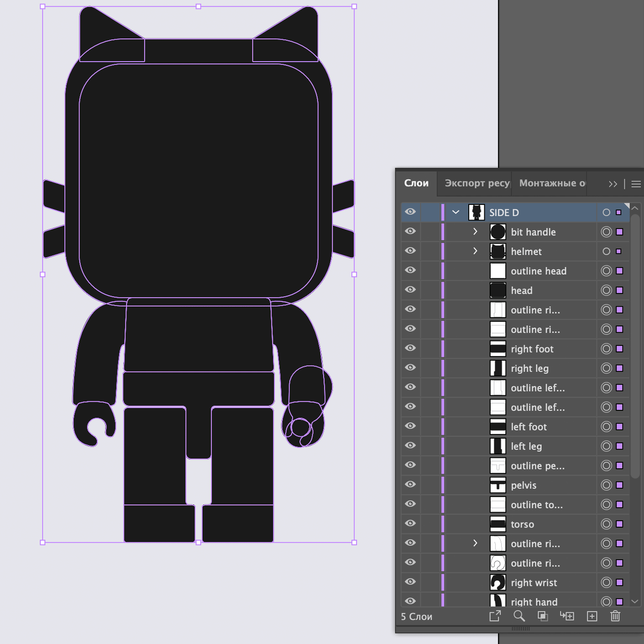Click the Create New Sublayer icon

pos(567,616)
